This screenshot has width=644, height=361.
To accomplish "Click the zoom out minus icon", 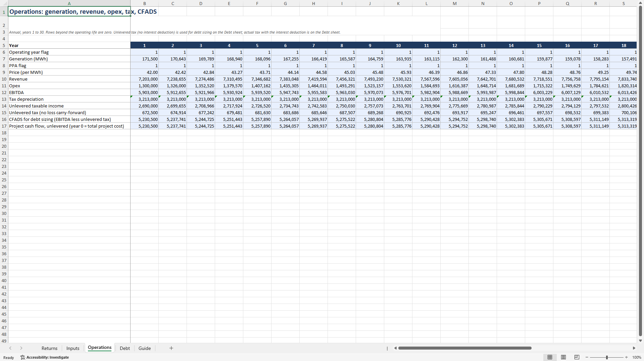I will 587,357.
